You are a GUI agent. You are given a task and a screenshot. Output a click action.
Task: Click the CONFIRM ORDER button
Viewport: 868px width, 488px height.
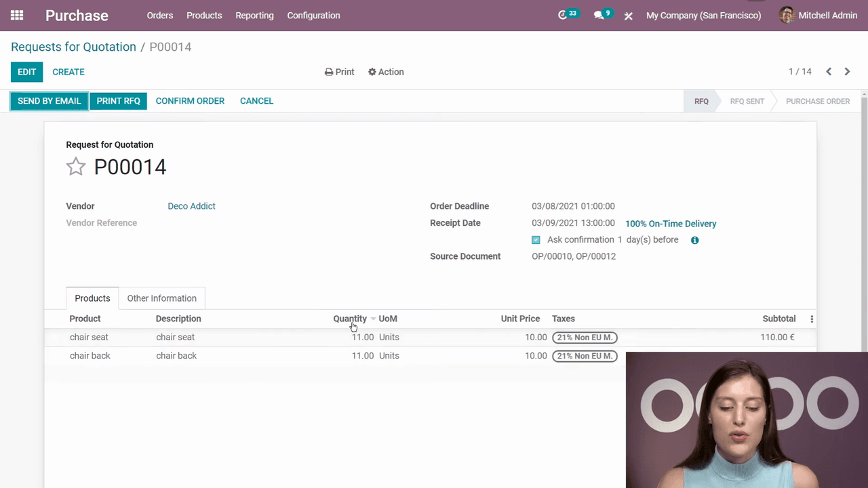point(190,101)
